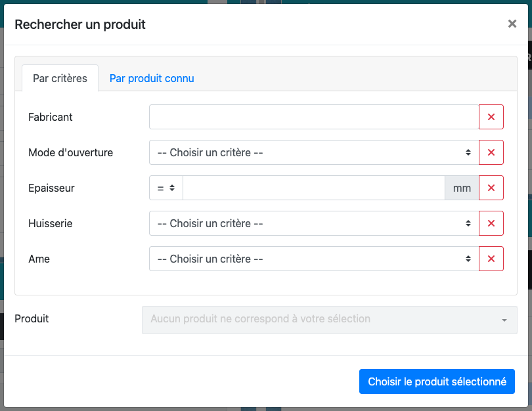Click the Produit label text
Screen dimensions: 532x411
pos(32,318)
